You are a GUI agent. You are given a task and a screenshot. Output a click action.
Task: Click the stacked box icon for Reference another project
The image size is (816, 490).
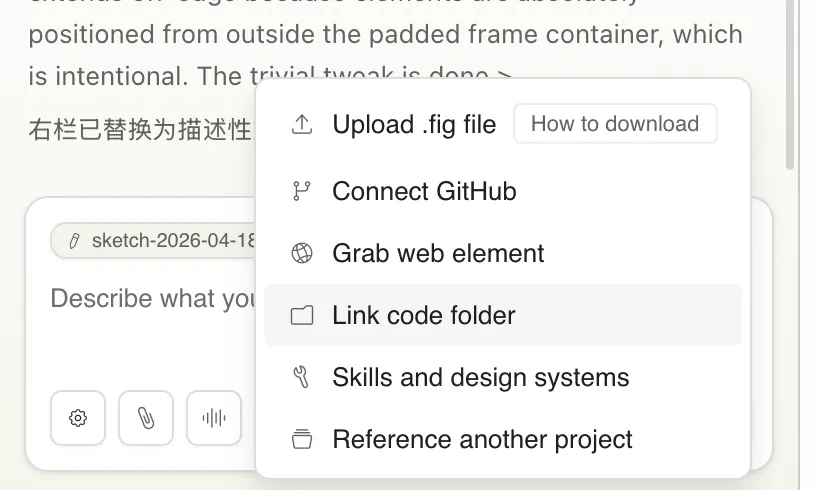301,440
